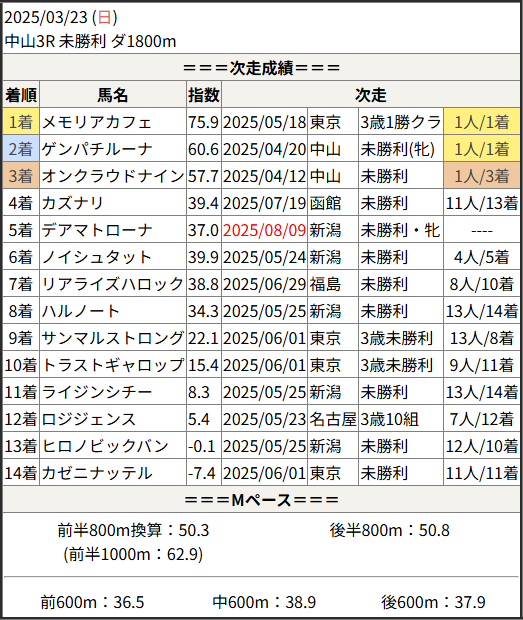
Task: Click the 着順 column header
Action: (x=21, y=95)
